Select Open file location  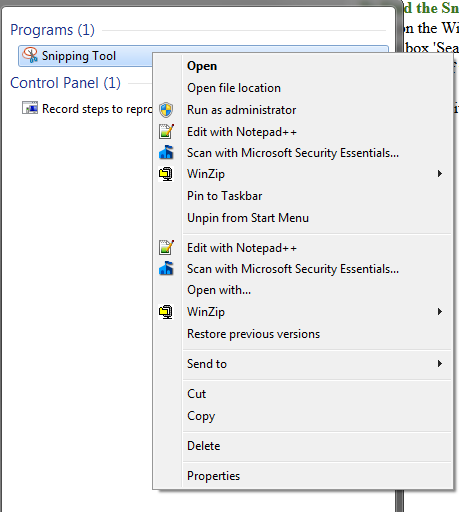234,88
